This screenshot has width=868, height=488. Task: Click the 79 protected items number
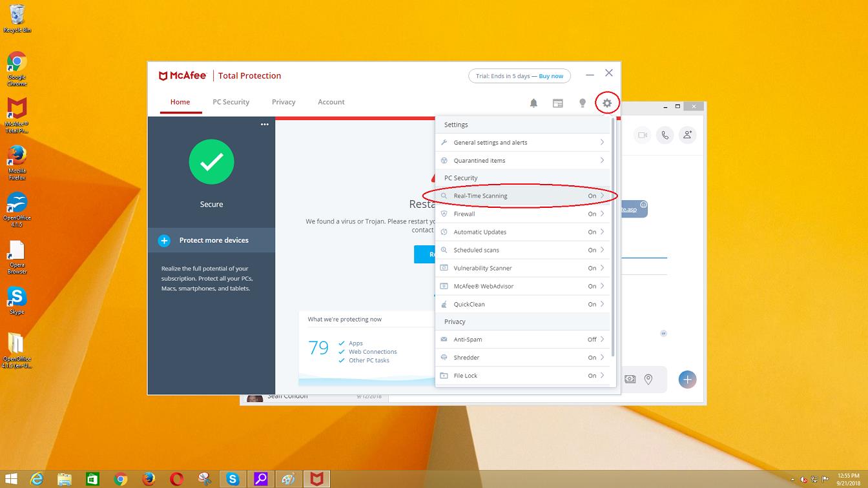click(318, 348)
